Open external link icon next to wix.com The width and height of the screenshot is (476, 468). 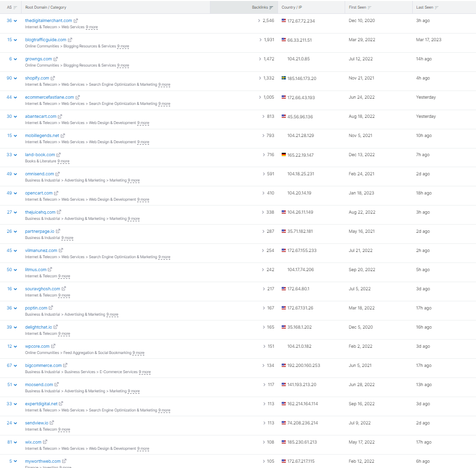pos(45,442)
